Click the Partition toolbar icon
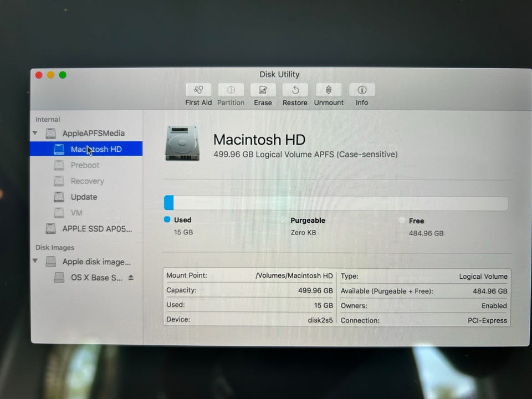532x399 pixels. pos(231,90)
